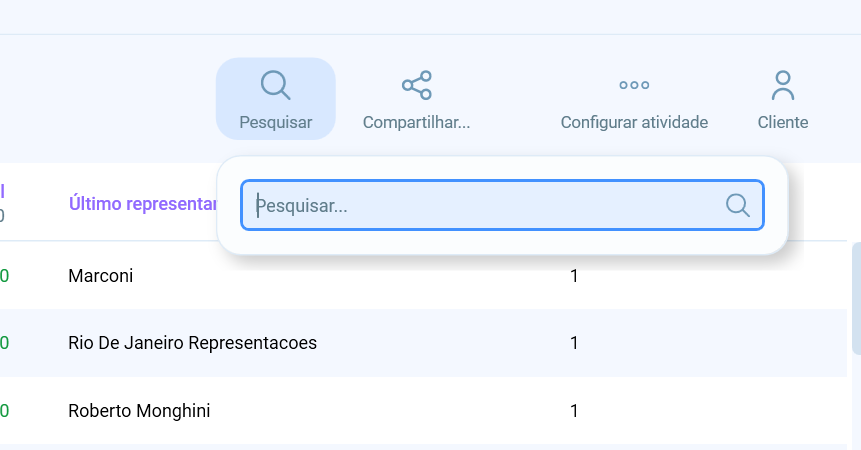Image resolution: width=861 pixels, height=450 pixels.
Task: Click the green 0 in Marconi row
Action: click(5, 276)
